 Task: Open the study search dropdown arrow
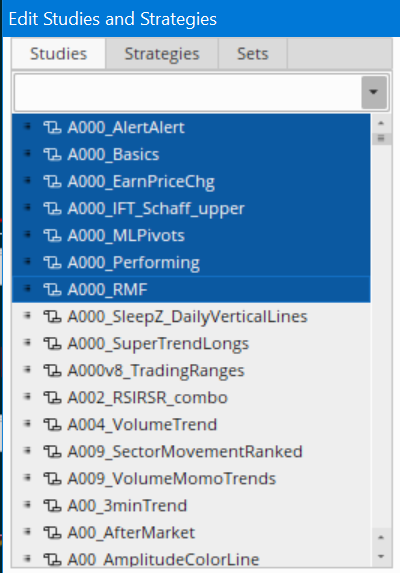(x=374, y=92)
